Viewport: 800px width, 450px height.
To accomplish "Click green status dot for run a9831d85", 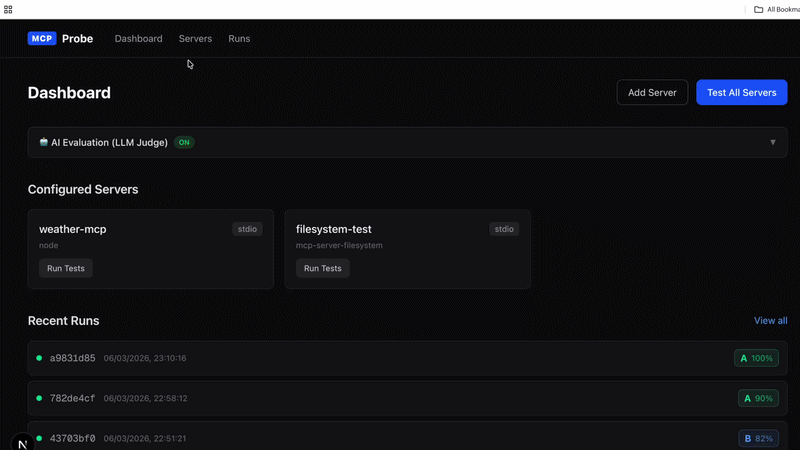I will tap(39, 358).
